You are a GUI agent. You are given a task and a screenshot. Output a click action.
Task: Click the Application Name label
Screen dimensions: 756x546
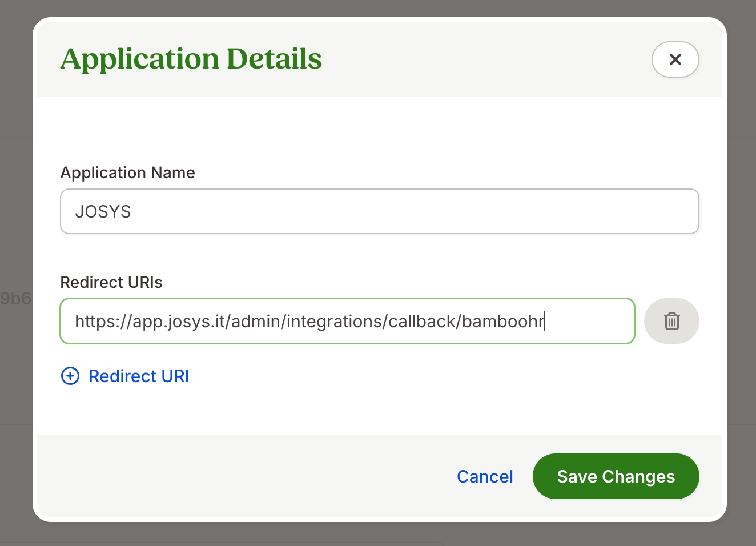(127, 172)
